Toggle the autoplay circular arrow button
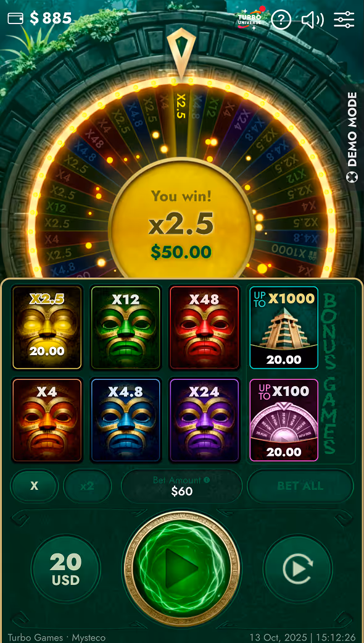Image resolution: width=364 pixels, height=643 pixels. (298, 568)
